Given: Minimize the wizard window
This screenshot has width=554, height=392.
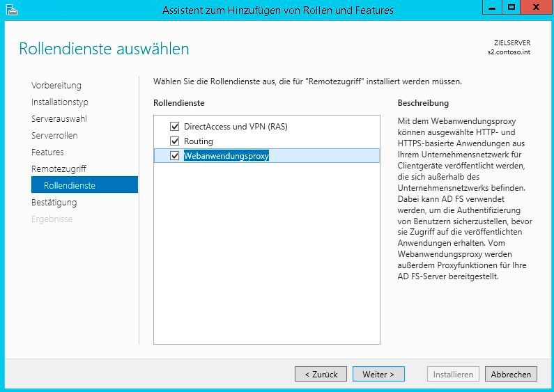Looking at the screenshot, I should (x=492, y=7).
